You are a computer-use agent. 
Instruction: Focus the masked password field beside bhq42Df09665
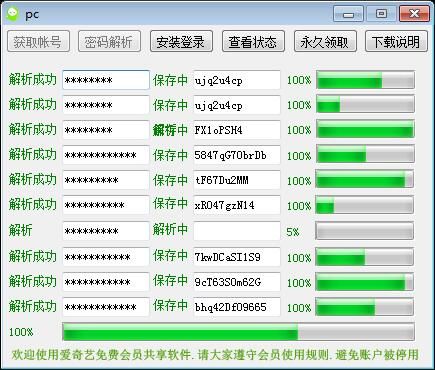point(106,307)
